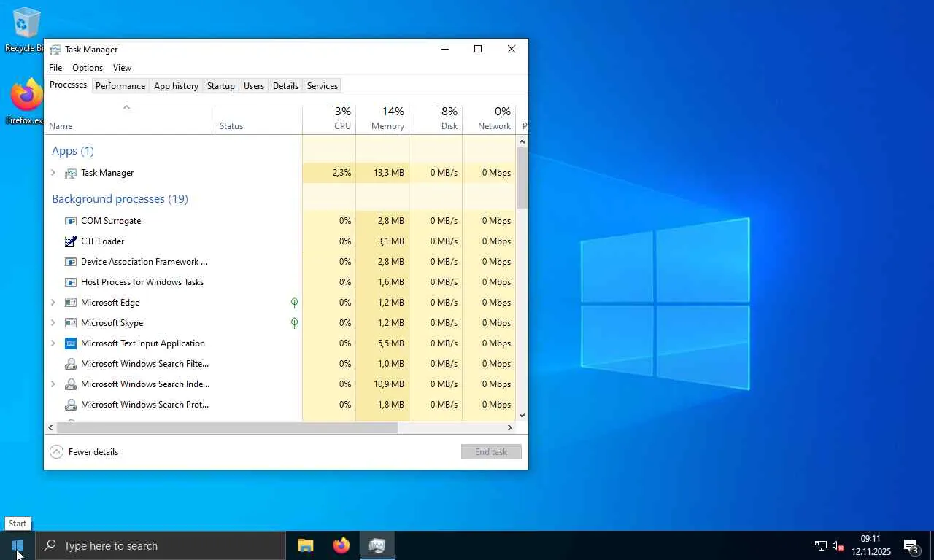Expand the Microsoft Skype process group
Viewport: 934px width, 560px height.
point(53,323)
